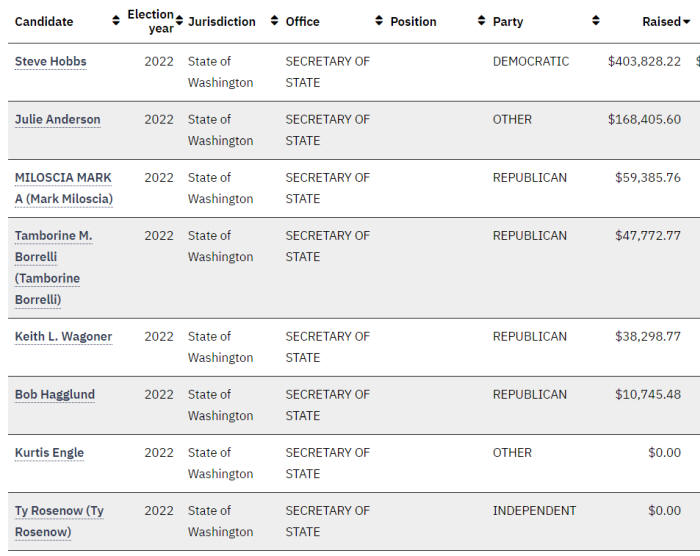This screenshot has width=700, height=556.
Task: Click the Raised column header text
Action: 661,21
